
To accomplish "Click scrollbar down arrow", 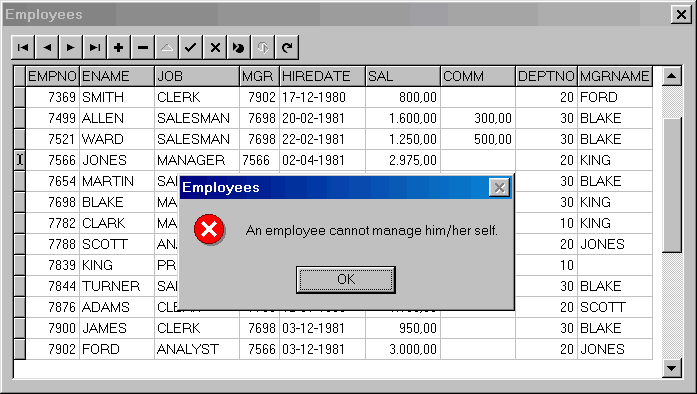I will [672, 368].
